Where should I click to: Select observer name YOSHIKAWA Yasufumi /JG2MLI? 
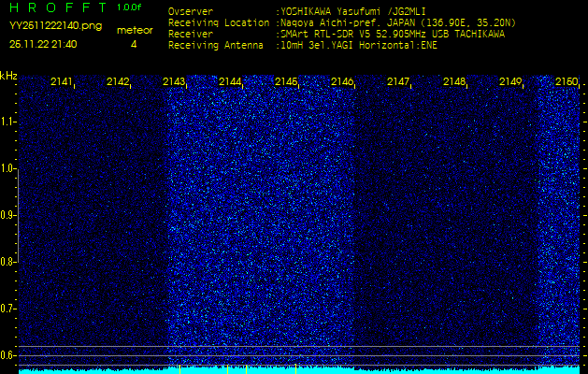tap(353, 11)
